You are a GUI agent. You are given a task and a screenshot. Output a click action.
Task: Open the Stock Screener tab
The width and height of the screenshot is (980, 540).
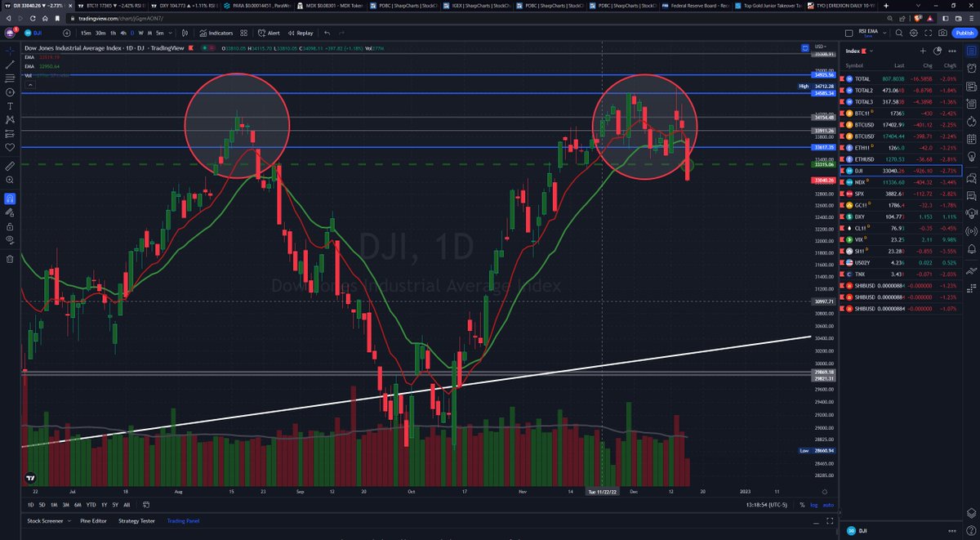45,521
